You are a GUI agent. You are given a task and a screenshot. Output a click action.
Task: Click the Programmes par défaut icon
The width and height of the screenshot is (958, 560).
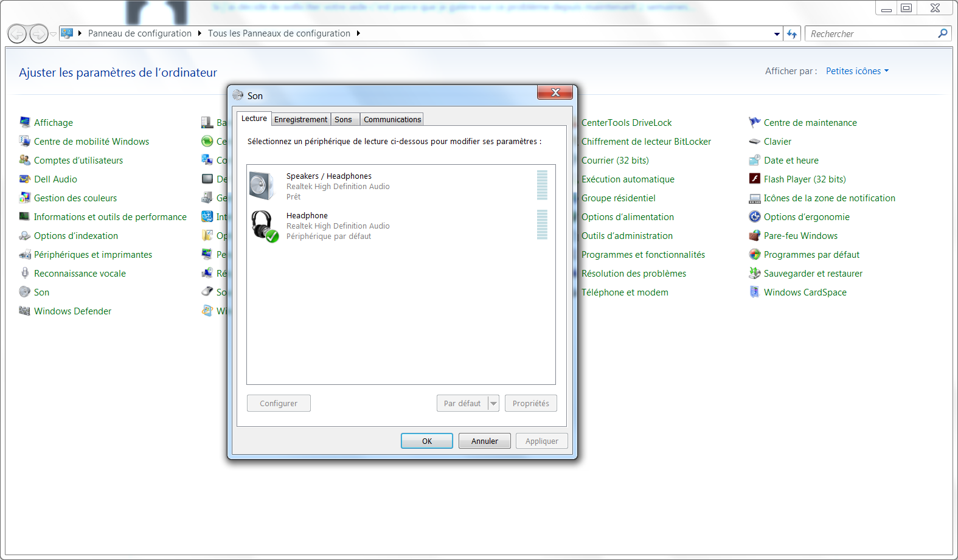click(x=754, y=254)
